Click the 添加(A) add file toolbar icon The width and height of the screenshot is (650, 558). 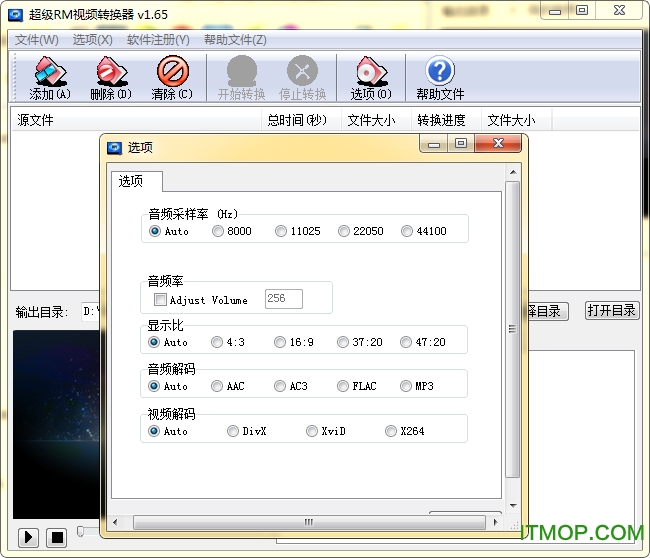click(x=50, y=78)
